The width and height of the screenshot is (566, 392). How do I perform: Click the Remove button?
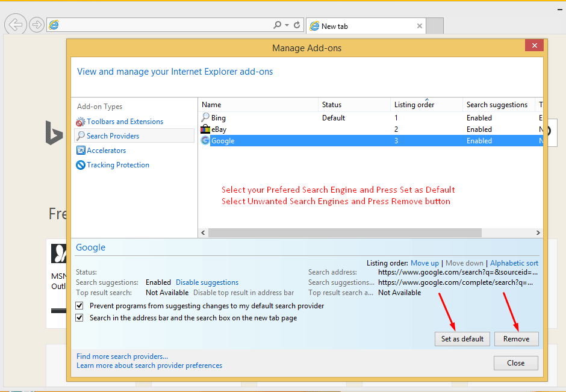(x=516, y=339)
